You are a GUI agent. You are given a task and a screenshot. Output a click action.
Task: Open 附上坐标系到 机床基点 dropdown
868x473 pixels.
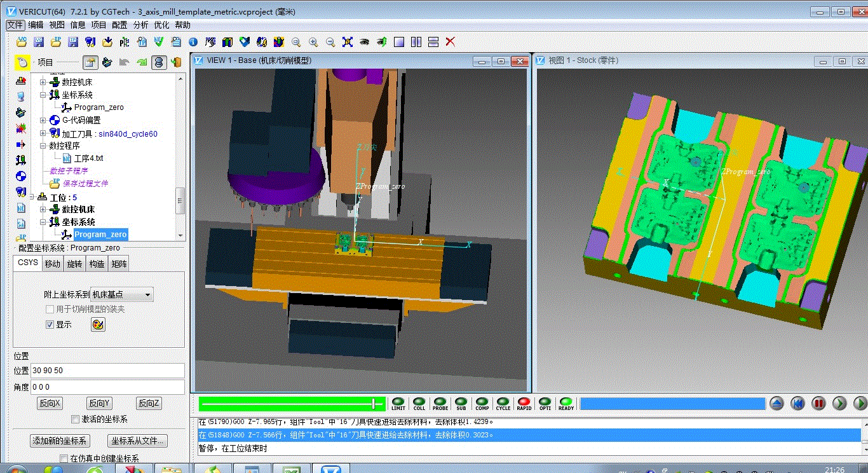(x=122, y=294)
